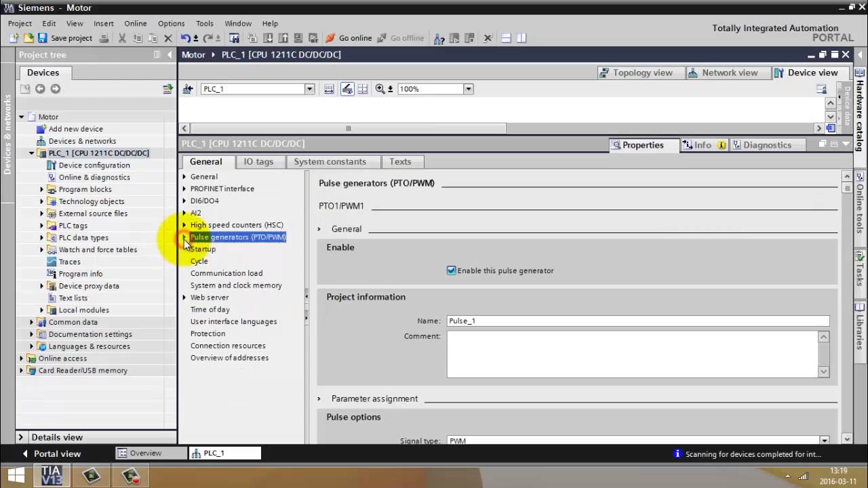Screen dimensions: 868x488
Task: Expand the Common data node
Action: [x=31, y=322]
